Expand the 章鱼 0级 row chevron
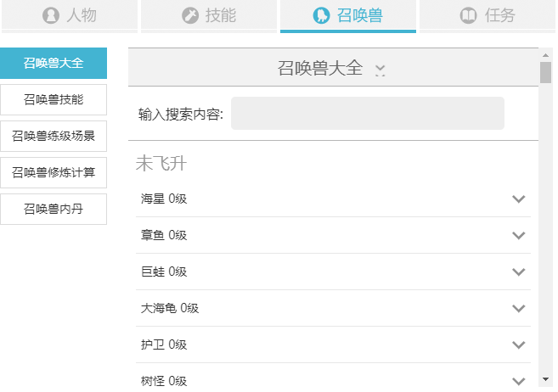 [x=519, y=235]
